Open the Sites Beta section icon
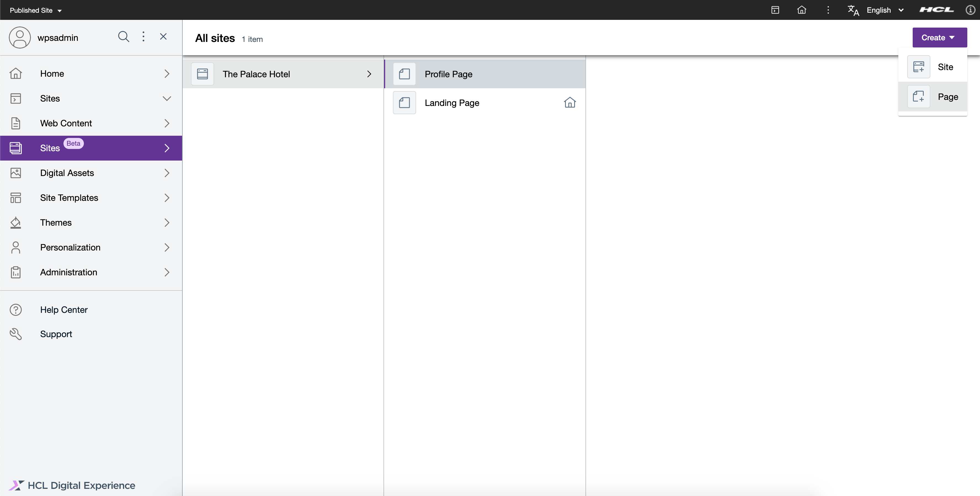Image resolution: width=980 pixels, height=496 pixels. pos(16,148)
